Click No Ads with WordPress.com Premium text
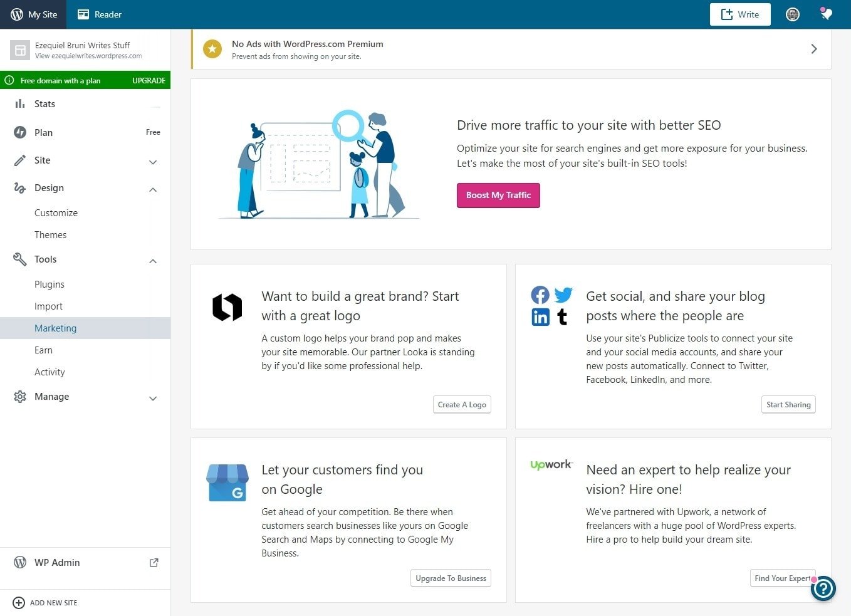The image size is (851, 616). click(308, 44)
